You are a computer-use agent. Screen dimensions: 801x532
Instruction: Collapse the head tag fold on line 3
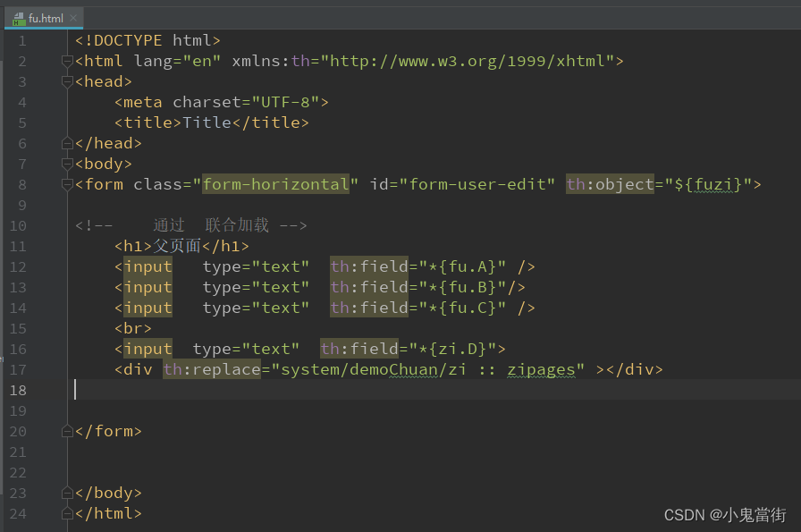point(67,81)
